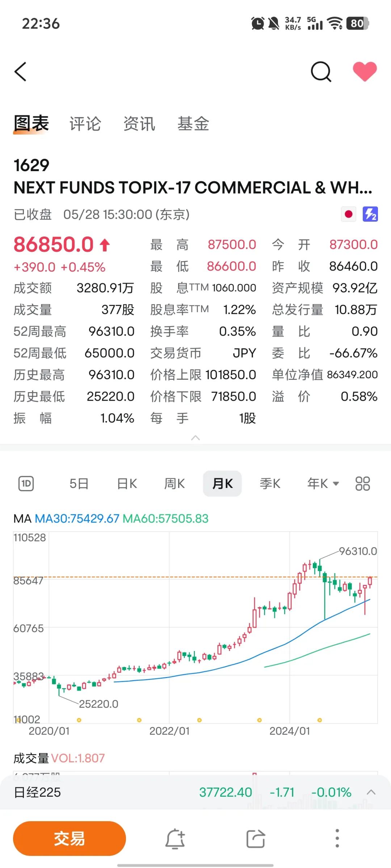Tap the stock name NEXT FUNDS TOPIX-17
The width and height of the screenshot is (391, 868).
[x=193, y=188]
